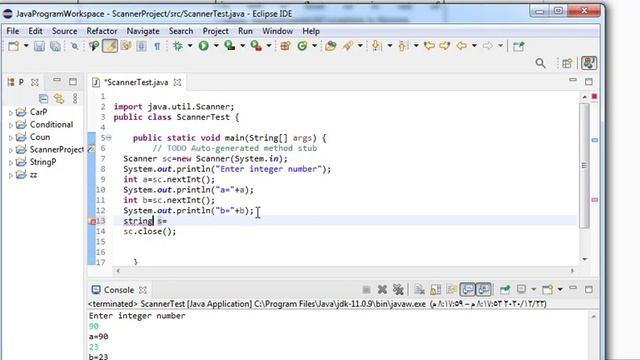640x360 pixels.
Task: Open the New wizard dropdown arrow
Action: coord(26,46)
